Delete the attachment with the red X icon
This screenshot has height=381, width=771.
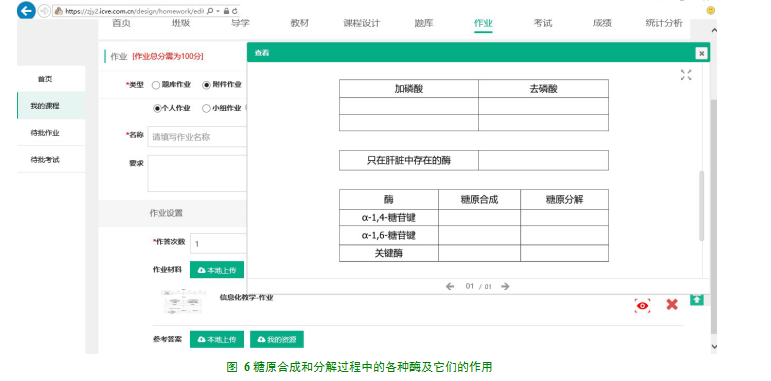672,305
